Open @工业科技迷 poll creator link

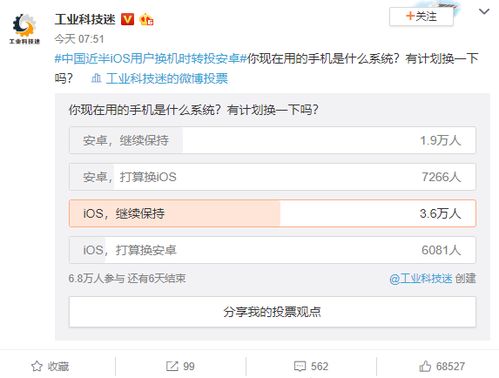click(421, 278)
